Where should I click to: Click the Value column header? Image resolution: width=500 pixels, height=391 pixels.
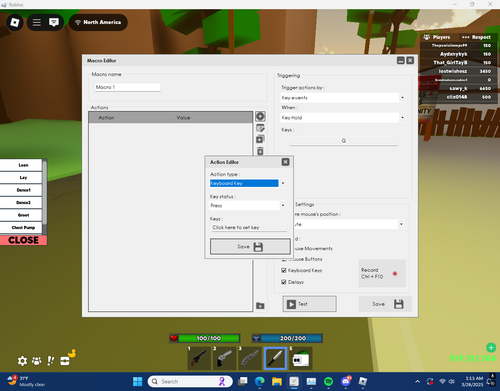[x=183, y=118]
